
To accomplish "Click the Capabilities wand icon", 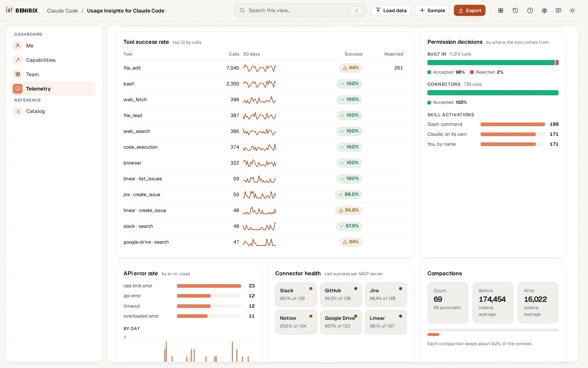I will (18, 60).
